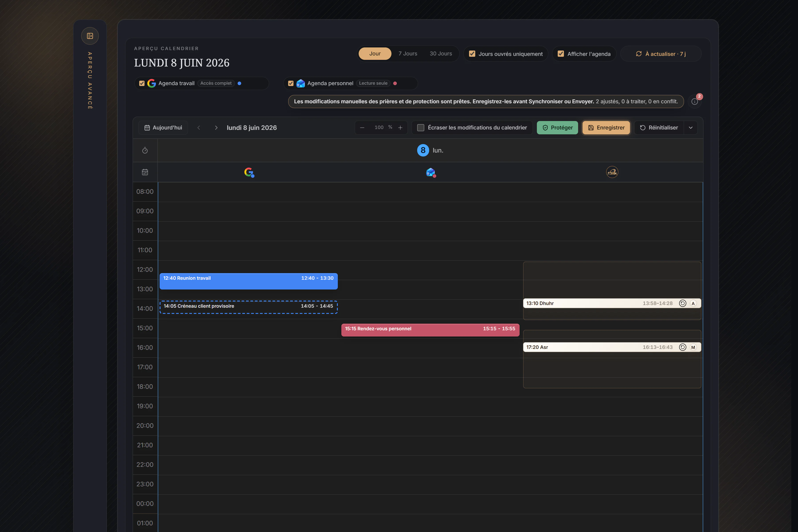Select the Google calendar column icon
Image resolution: width=798 pixels, height=532 pixels.
249,172
